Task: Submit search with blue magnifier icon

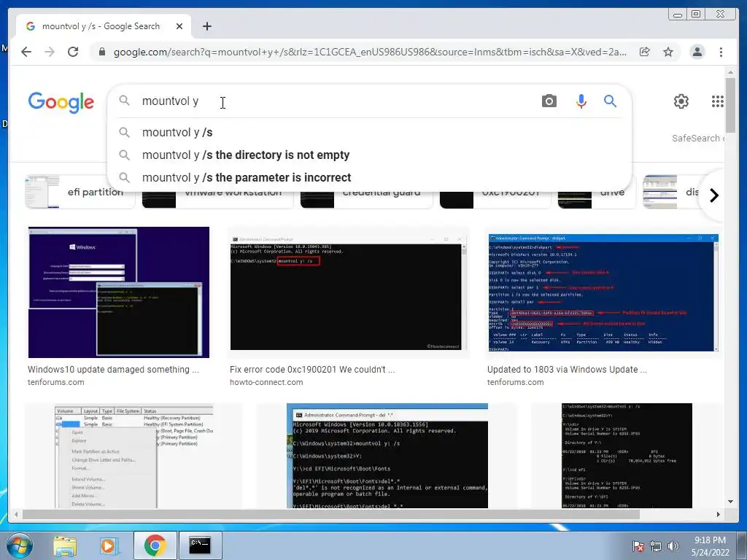Action: click(610, 101)
